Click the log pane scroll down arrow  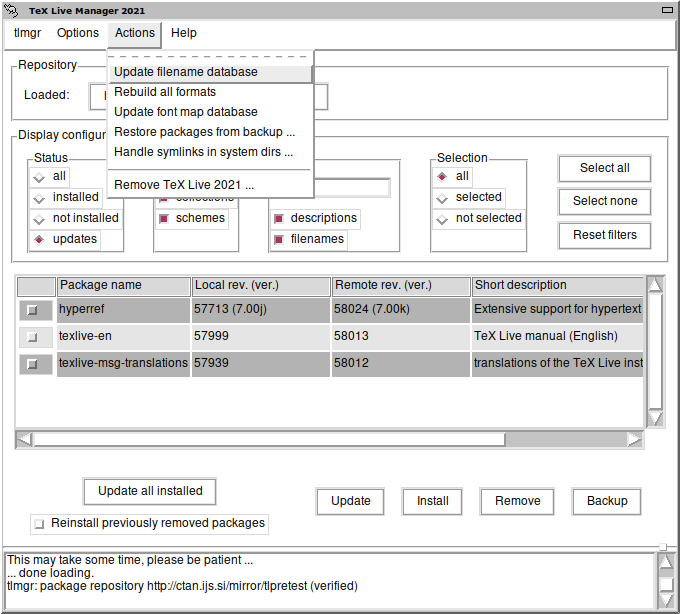click(x=666, y=600)
